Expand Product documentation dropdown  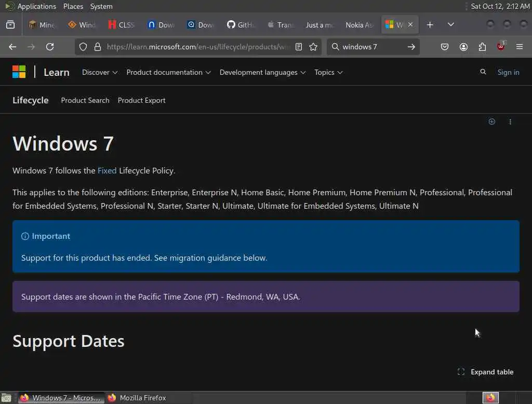[x=168, y=72]
